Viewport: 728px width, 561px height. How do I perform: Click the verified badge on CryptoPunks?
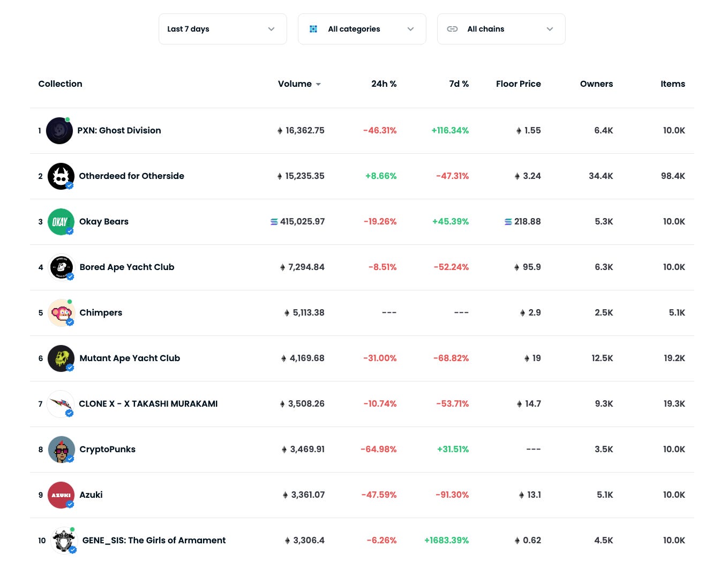[70, 459]
